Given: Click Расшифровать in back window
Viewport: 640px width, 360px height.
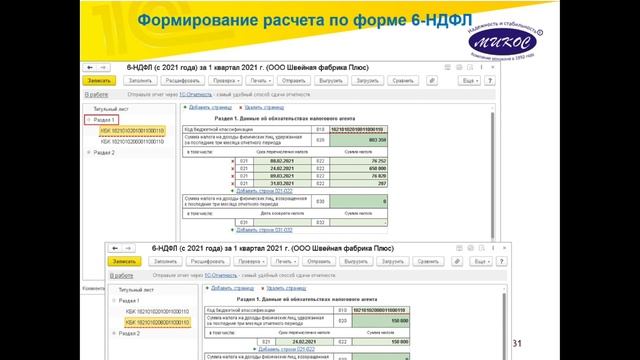Looking at the screenshot, I should tap(182, 80).
